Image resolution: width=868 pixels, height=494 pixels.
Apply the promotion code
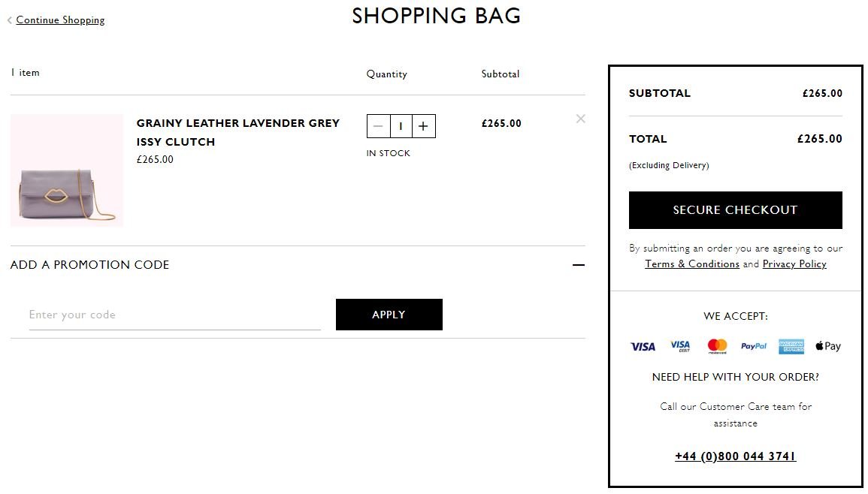[x=389, y=315]
